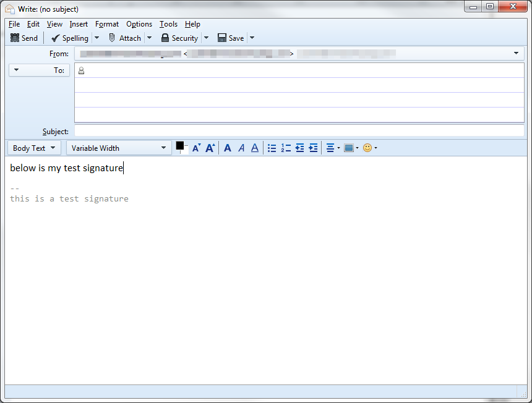
Task: Expand the Attach dropdown arrow
Action: tap(149, 38)
